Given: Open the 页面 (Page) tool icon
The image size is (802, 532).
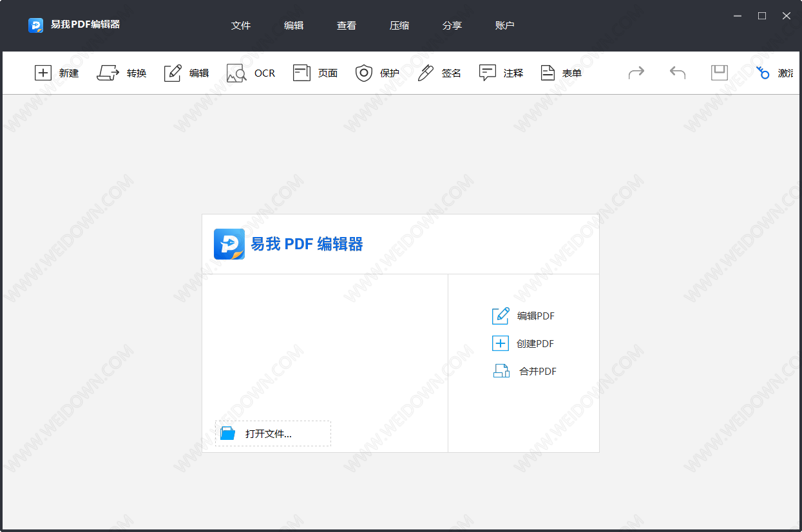Looking at the screenshot, I should click(x=301, y=73).
